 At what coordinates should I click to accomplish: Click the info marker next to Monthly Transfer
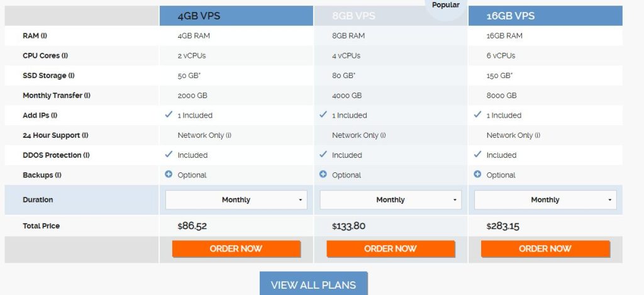point(87,96)
